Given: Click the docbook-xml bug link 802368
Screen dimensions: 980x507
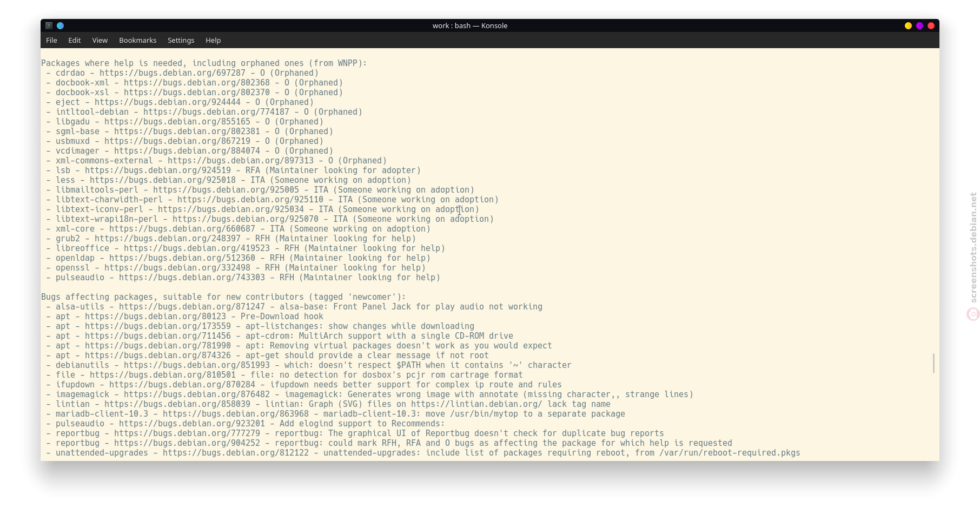Looking at the screenshot, I should 197,83.
